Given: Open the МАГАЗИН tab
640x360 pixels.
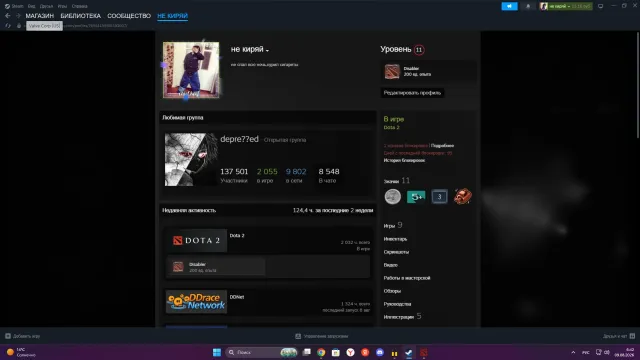Looking at the screenshot, I should [40, 16].
